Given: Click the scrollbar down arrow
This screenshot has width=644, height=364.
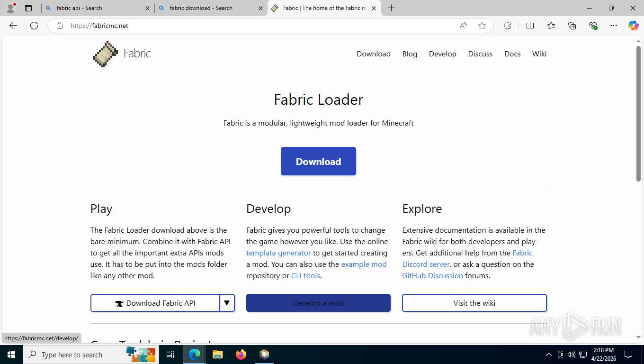Looking at the screenshot, I should point(638,337).
